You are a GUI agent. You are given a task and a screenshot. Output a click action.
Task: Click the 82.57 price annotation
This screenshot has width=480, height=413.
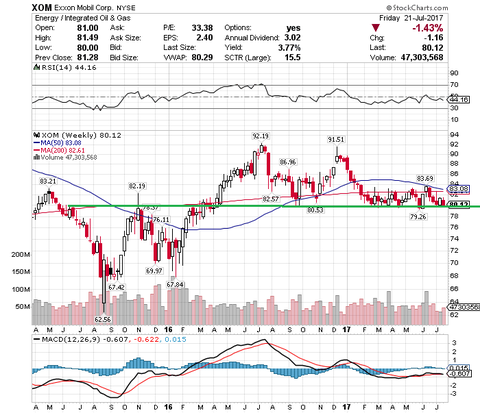(x=270, y=199)
